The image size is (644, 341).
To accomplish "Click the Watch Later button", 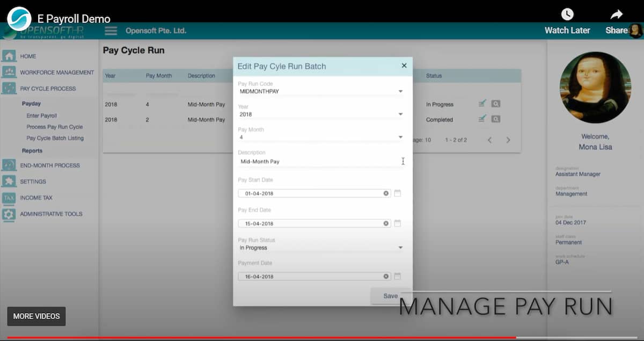I will (567, 21).
